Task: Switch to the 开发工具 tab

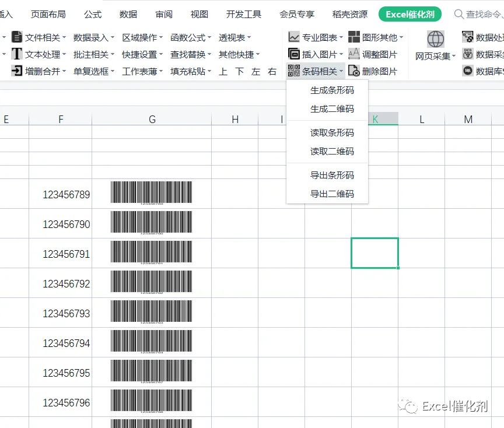Action: point(244,15)
